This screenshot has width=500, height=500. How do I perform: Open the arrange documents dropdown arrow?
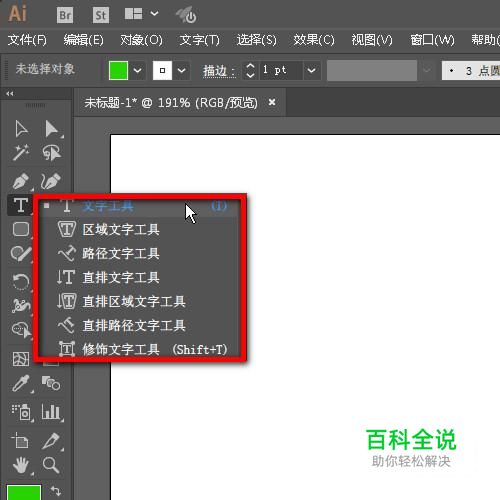tap(154, 14)
